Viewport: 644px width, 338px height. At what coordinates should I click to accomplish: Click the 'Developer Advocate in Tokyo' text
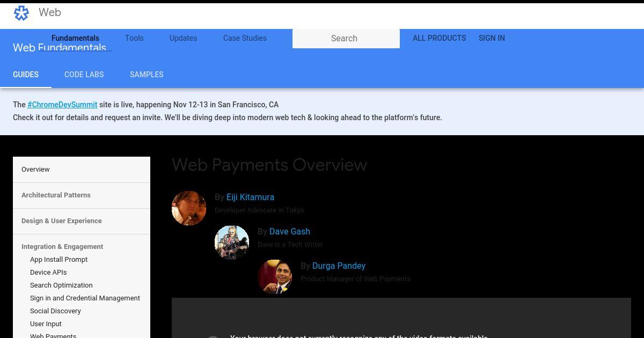[259, 210]
